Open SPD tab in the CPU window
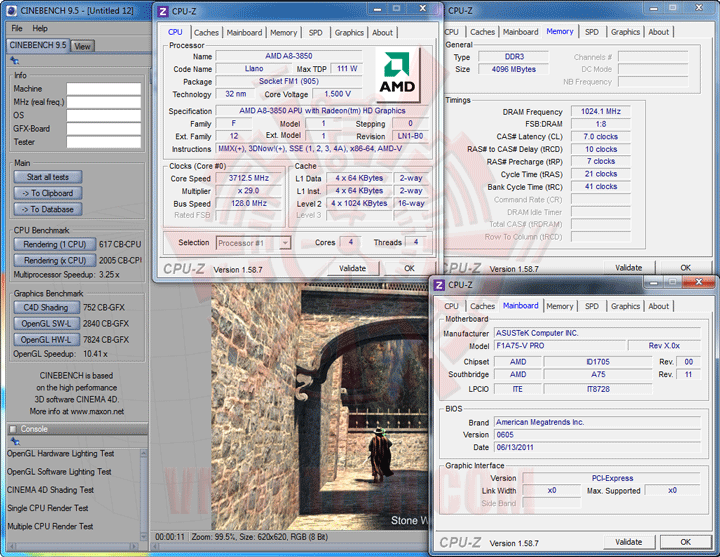The width and height of the screenshot is (720, 557). (x=315, y=33)
